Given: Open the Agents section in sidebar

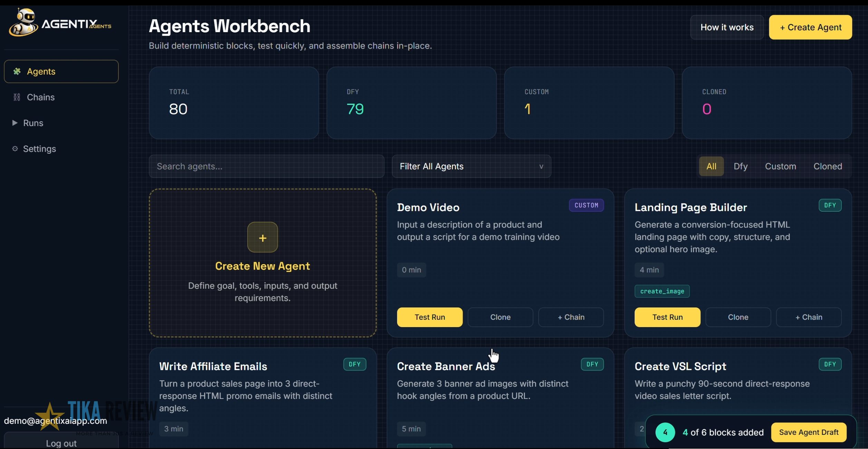Looking at the screenshot, I should click(61, 71).
